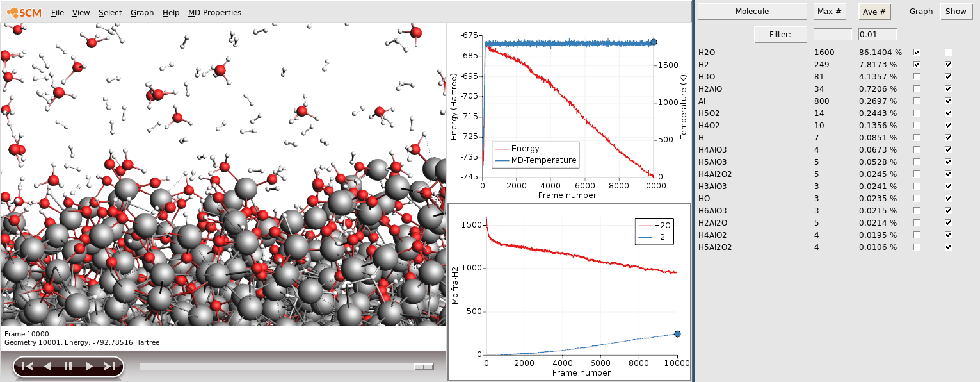980x382 pixels.
Task: Click the Frame 10000 status text
Action: pos(26,334)
